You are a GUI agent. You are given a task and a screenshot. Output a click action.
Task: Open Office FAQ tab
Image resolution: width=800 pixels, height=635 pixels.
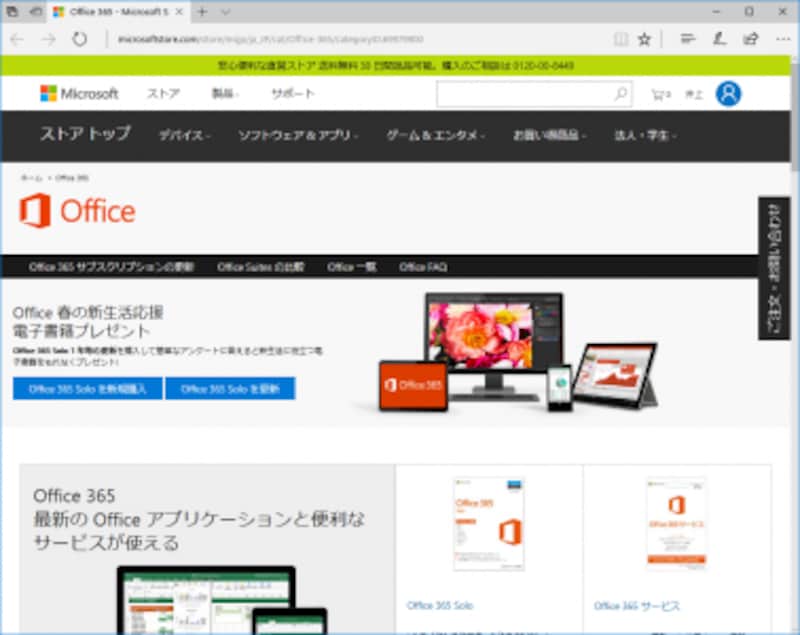click(423, 267)
